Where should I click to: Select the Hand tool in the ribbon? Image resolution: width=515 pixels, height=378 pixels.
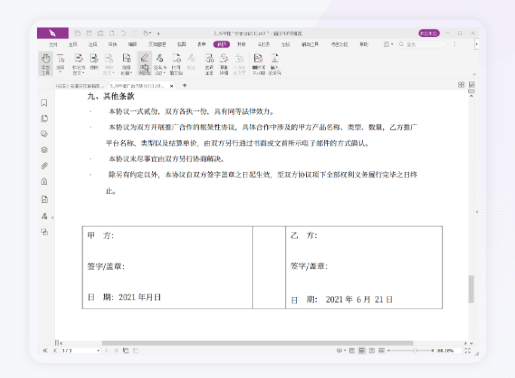pyautogui.click(x=46, y=63)
